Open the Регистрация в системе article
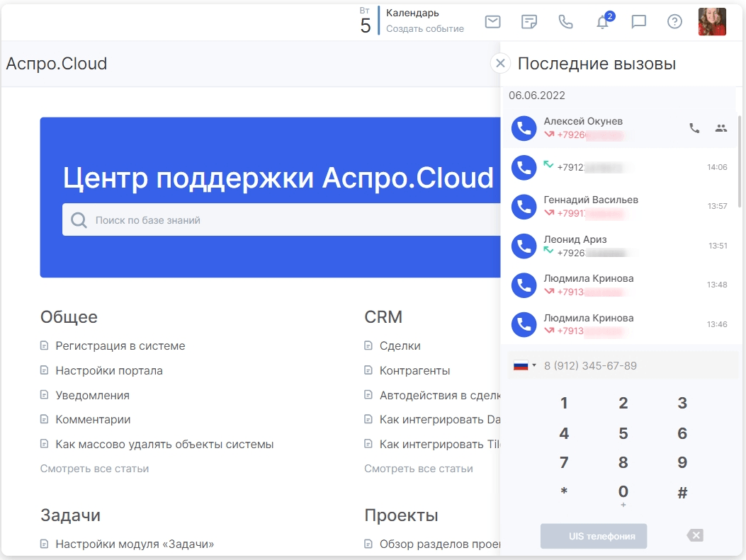Viewport: 746px width, 560px height. [120, 345]
